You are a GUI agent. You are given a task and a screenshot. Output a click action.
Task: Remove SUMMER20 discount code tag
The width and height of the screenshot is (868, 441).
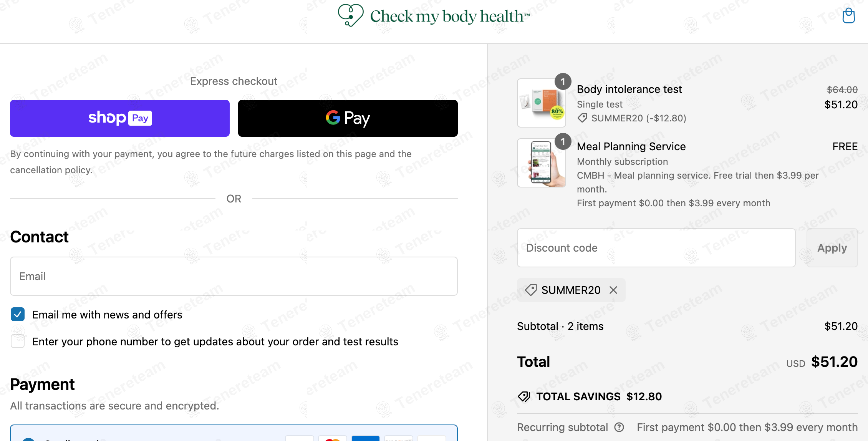coord(613,290)
